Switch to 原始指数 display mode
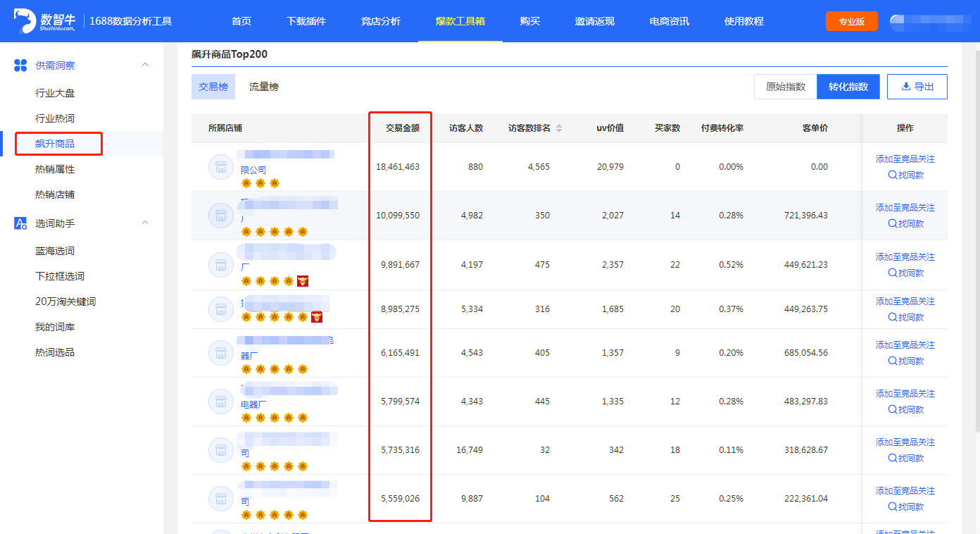980x534 pixels. pos(785,87)
